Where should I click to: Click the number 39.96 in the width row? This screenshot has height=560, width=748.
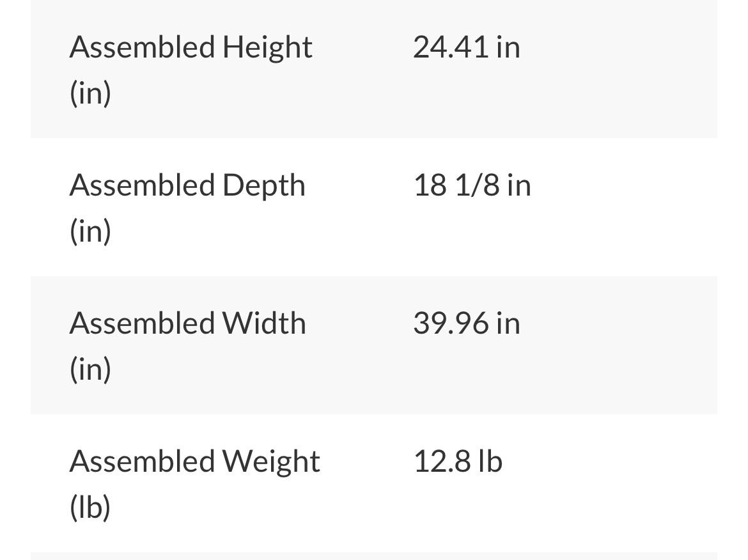click(x=450, y=323)
